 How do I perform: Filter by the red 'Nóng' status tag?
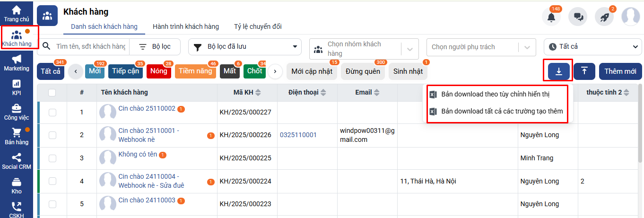(158, 71)
